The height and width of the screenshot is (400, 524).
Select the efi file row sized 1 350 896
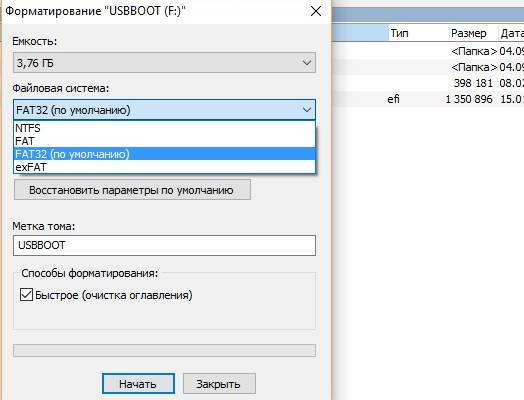click(x=428, y=99)
